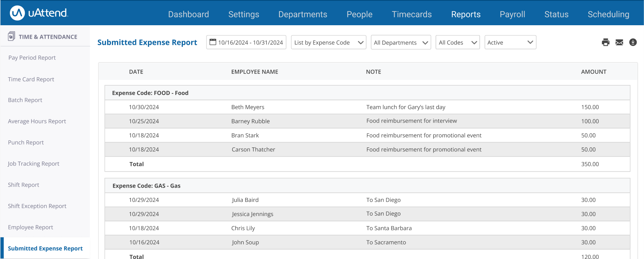Click the note Team lunch for Gary's last day
The image size is (644, 259).
[406, 107]
